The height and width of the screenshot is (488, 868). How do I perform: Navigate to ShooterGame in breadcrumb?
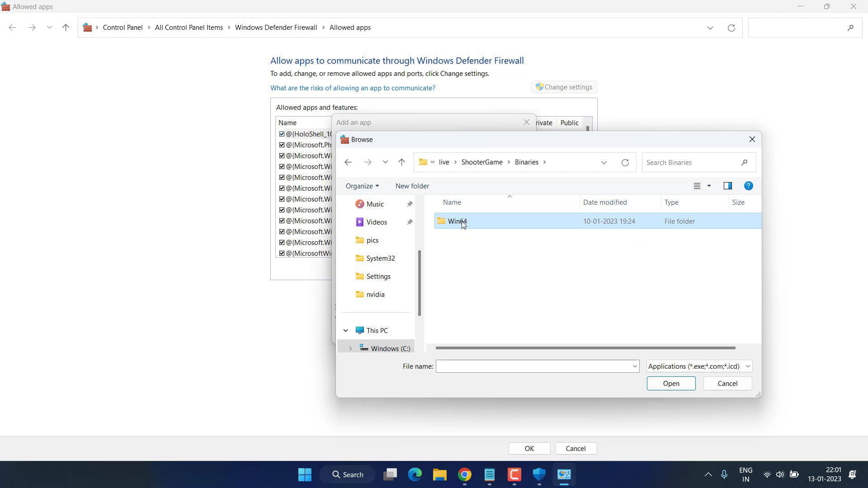(482, 162)
